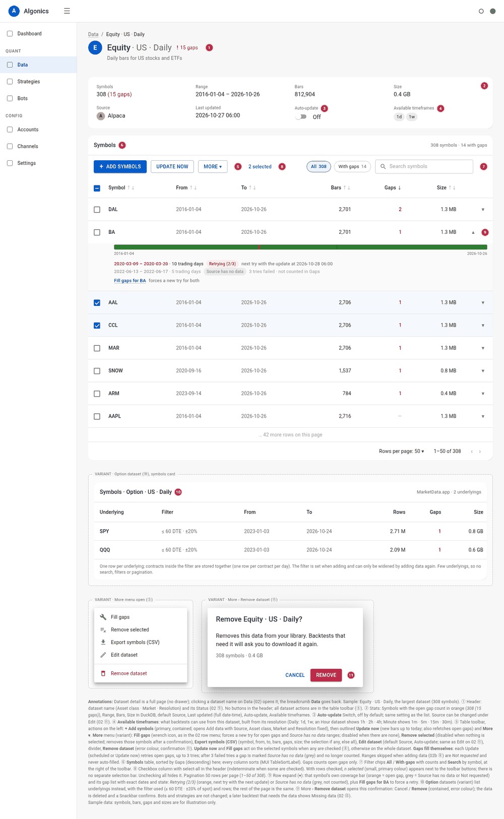
Task: Go to the previous page of symbols
Action: [x=472, y=452]
